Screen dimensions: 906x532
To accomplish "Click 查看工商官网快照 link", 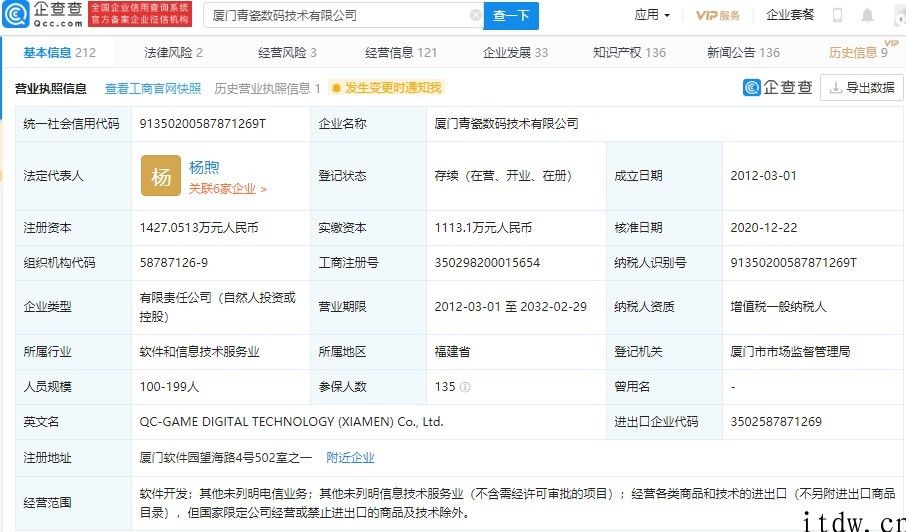I will (153, 88).
